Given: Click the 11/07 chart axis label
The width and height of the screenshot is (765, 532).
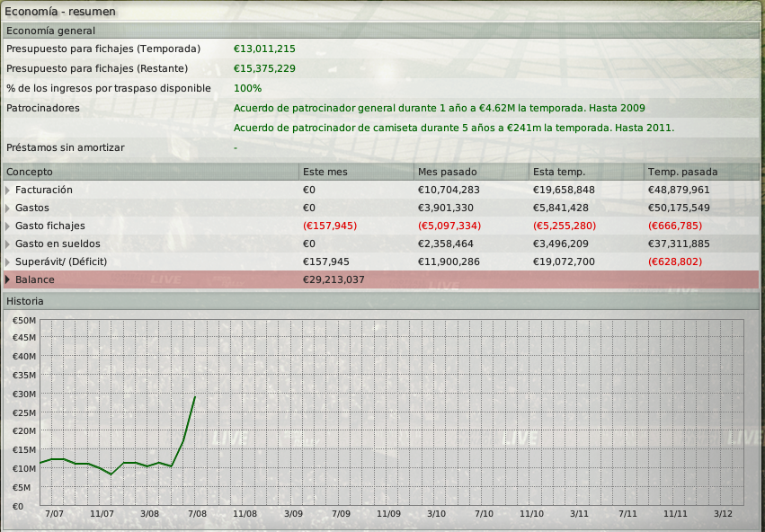Looking at the screenshot, I should click(x=102, y=514).
